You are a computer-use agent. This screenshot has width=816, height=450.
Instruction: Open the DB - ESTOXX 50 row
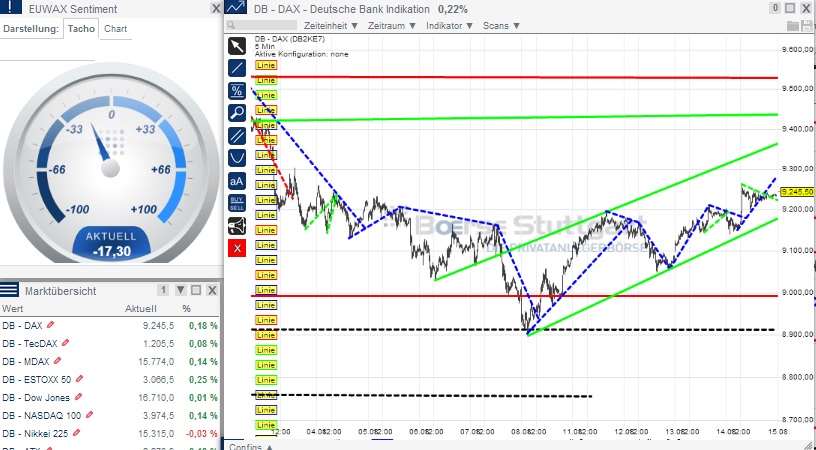coord(110,380)
